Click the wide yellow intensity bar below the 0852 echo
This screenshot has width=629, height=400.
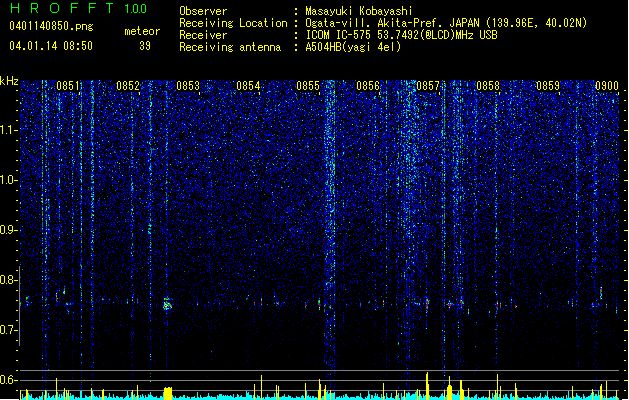pyautogui.click(x=168, y=393)
